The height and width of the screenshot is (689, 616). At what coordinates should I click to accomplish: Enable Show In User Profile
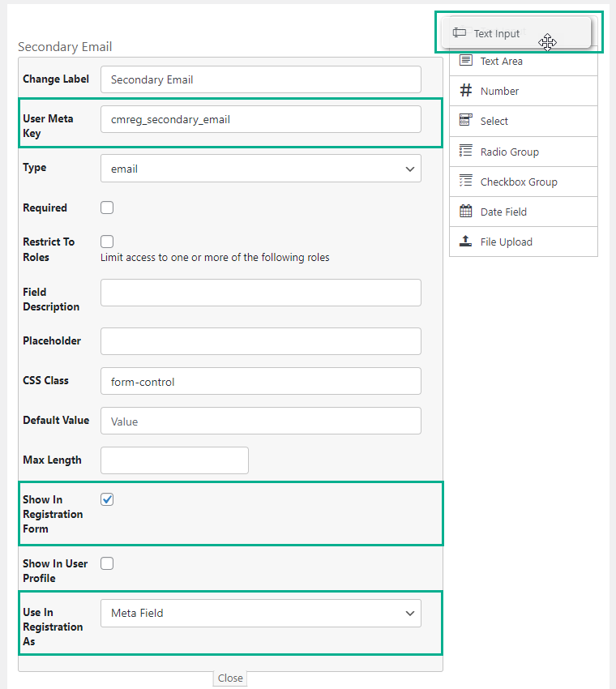pos(107,563)
